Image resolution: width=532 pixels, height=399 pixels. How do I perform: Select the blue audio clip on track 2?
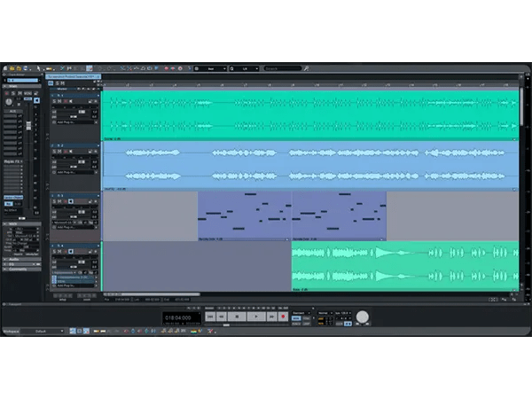[310, 166]
